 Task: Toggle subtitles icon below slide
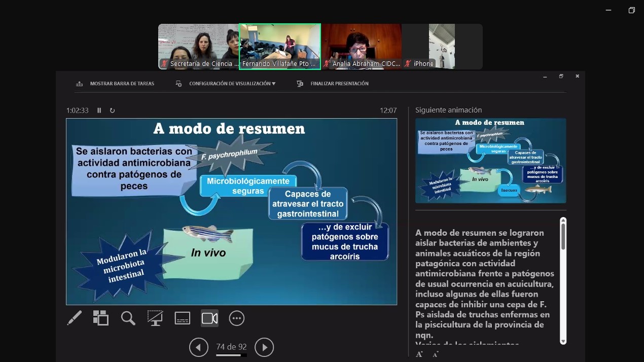point(182,318)
